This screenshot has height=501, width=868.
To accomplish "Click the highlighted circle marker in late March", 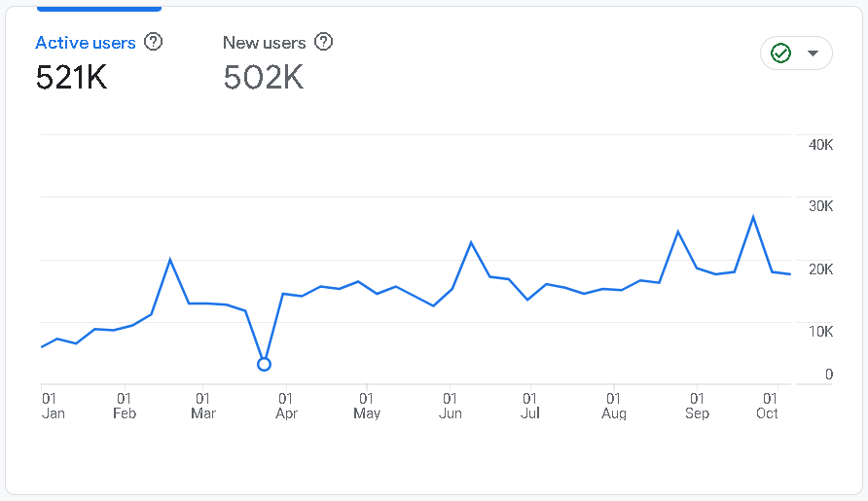I will pyautogui.click(x=264, y=364).
